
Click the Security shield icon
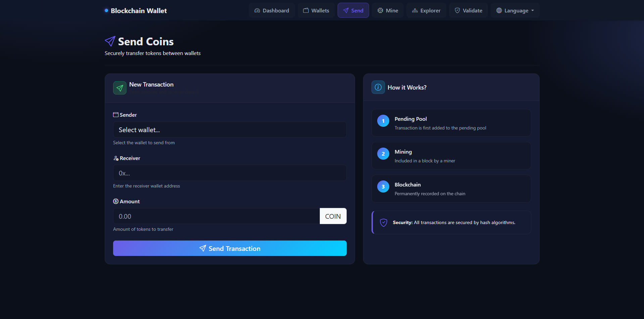coord(383,222)
